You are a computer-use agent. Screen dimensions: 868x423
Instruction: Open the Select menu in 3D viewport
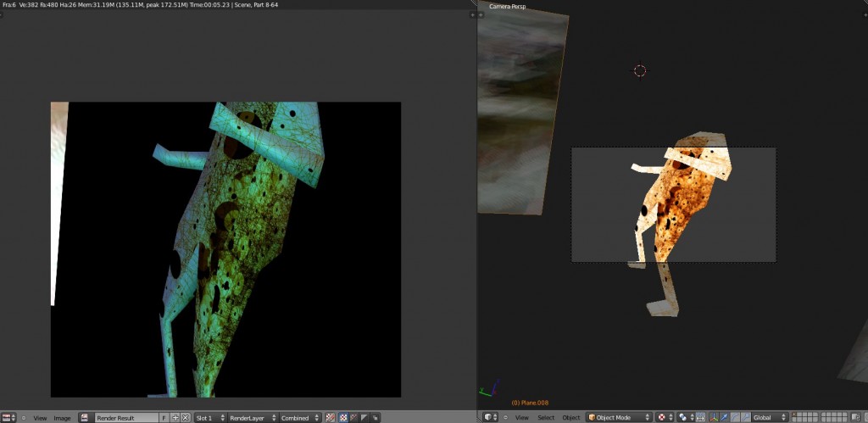pyautogui.click(x=546, y=418)
